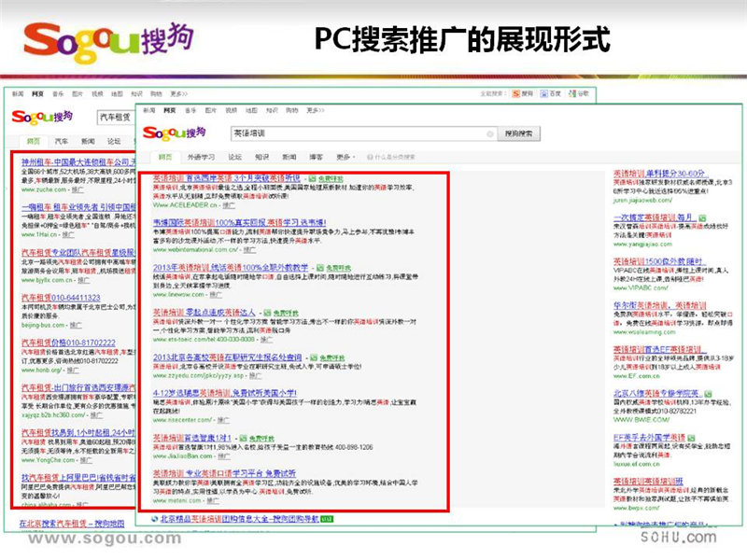Screen dimensions: 747x560
Task: Open the link 北京精品英语培训团购信息大全
Action: (x=240, y=519)
